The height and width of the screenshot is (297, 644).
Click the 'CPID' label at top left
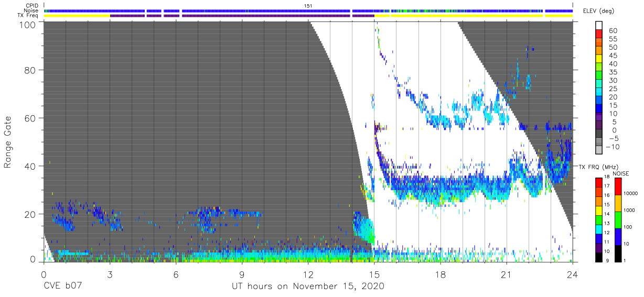(x=33, y=5)
